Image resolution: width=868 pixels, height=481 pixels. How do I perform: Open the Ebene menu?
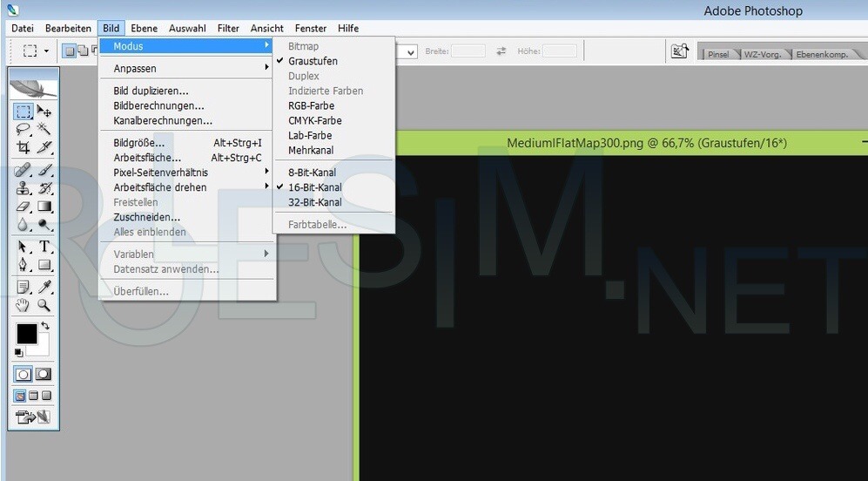click(144, 28)
